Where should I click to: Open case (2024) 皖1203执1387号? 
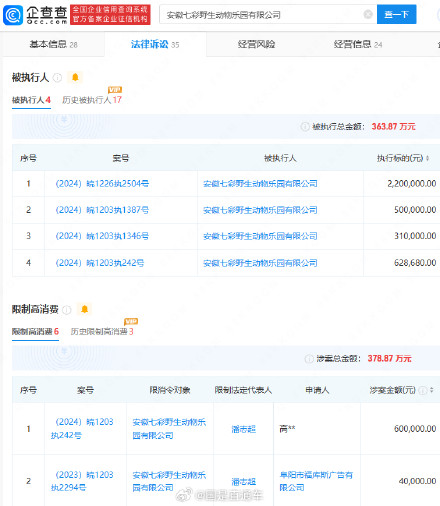[102, 210]
